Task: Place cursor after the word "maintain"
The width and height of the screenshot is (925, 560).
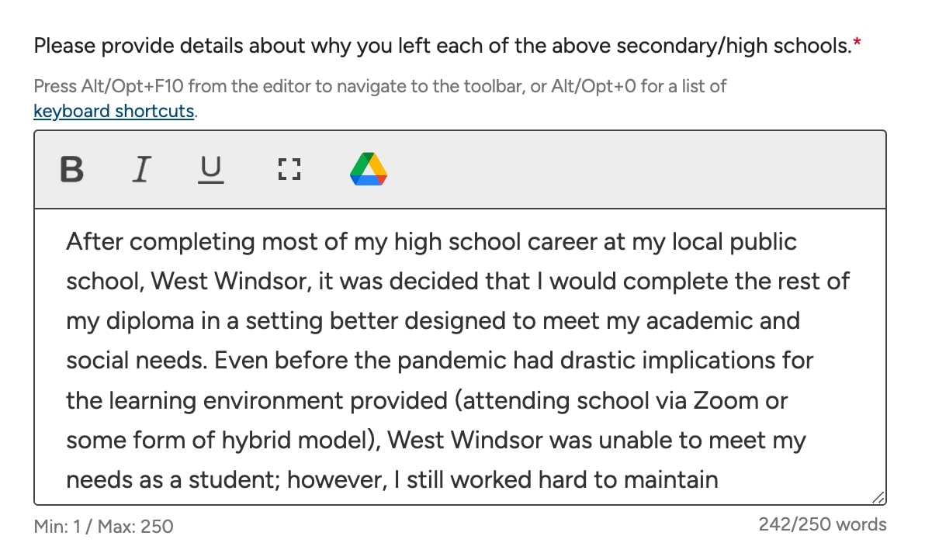Action: 719,480
